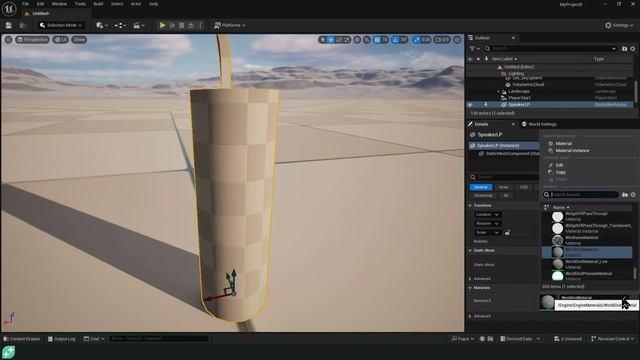Click the skip frame button

tap(172, 25)
